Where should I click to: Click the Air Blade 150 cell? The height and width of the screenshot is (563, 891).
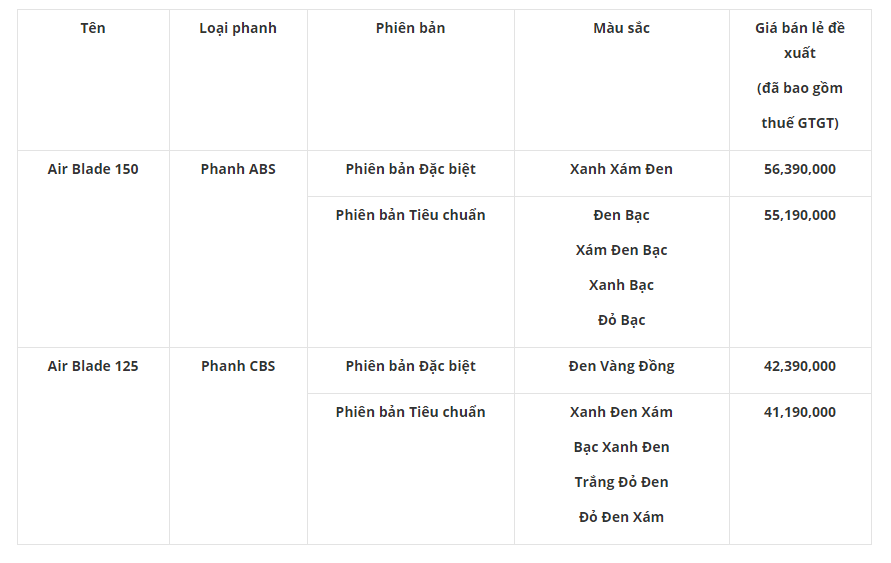93,169
